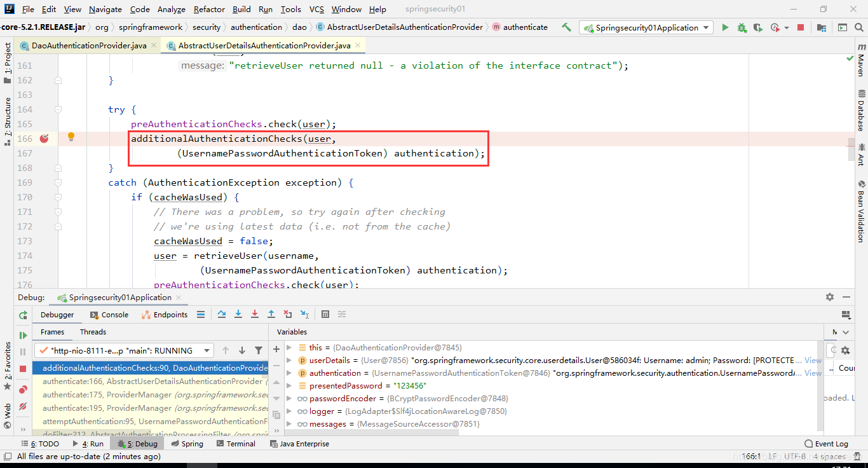
Task: Click the Step Into blue arrow
Action: (238, 314)
